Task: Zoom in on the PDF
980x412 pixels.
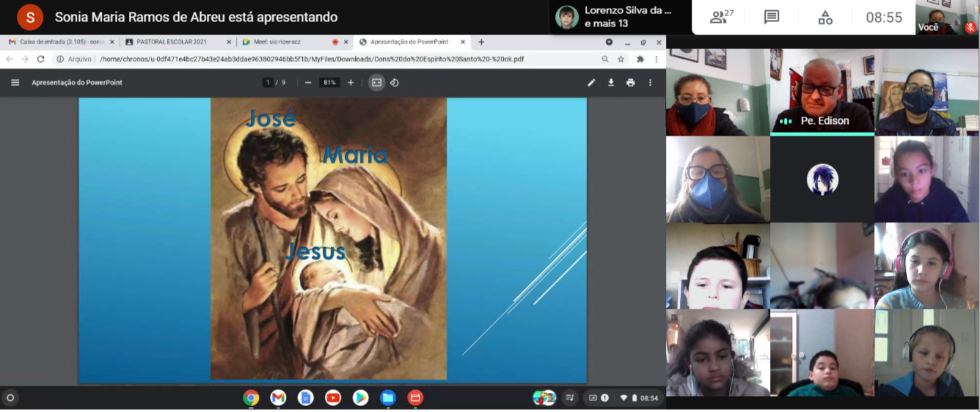Action: (x=351, y=83)
